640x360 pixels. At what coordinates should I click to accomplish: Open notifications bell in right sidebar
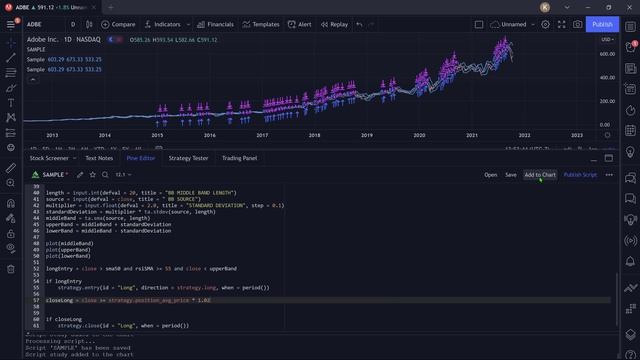click(630, 261)
